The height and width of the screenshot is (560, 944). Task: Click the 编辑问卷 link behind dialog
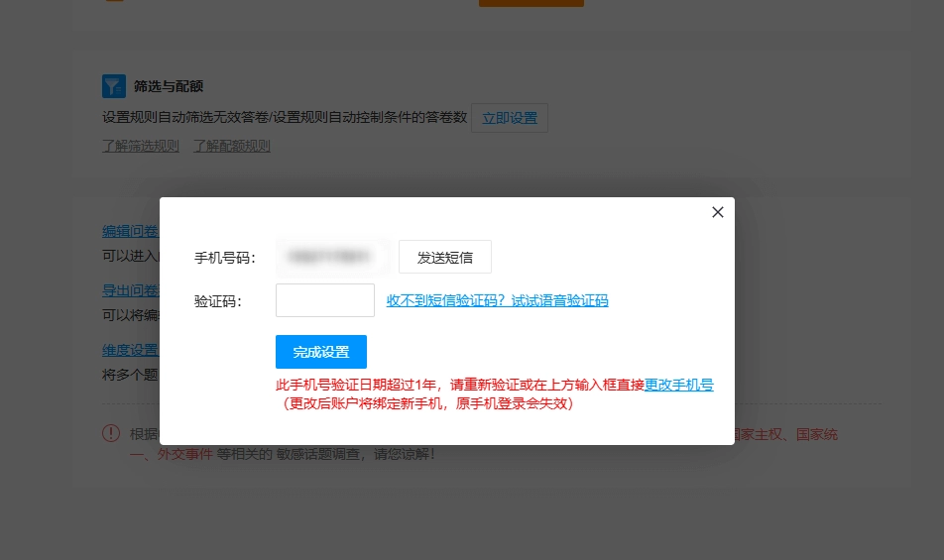(x=130, y=231)
